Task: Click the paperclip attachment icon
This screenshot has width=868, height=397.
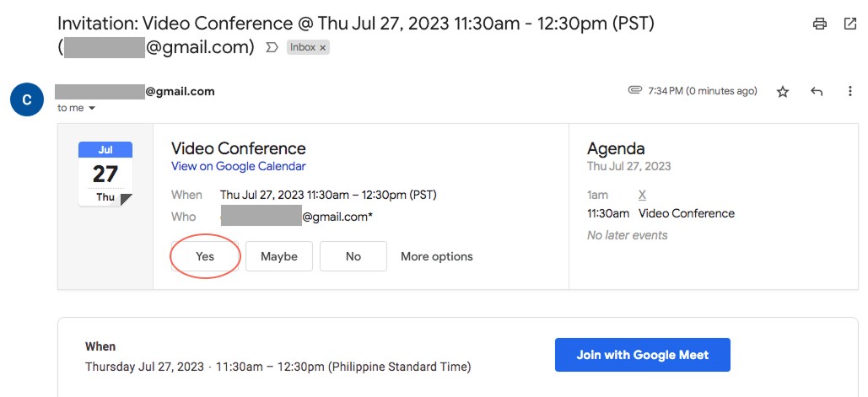Action: coord(635,90)
